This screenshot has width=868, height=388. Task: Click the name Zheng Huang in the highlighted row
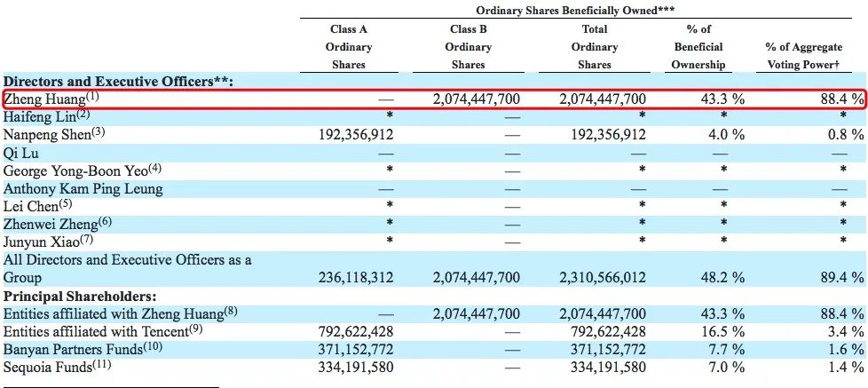pyautogui.click(x=46, y=99)
